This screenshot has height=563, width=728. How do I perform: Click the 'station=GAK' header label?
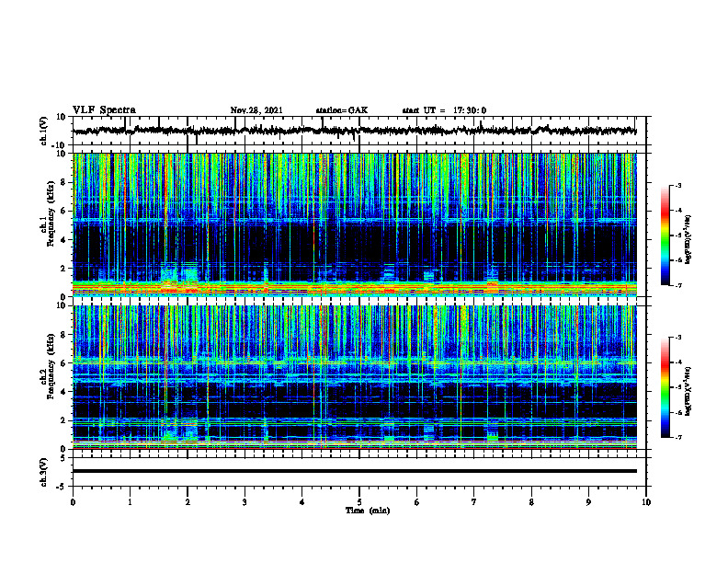tap(342, 110)
